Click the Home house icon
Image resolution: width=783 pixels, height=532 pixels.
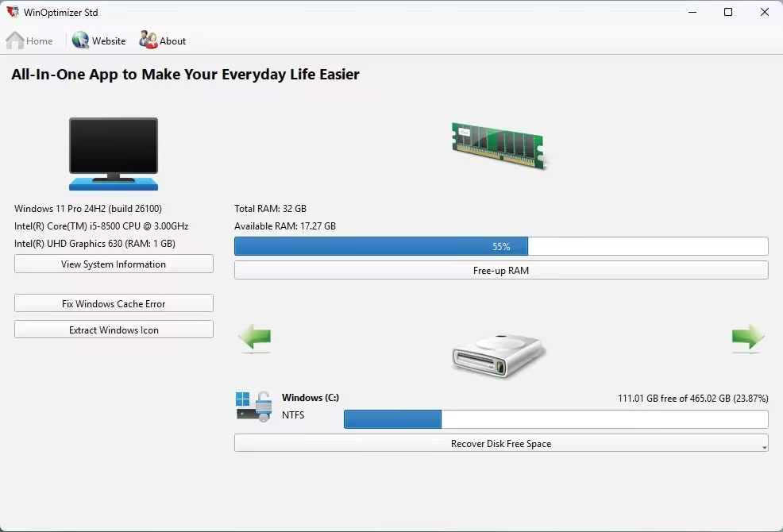tap(15, 40)
